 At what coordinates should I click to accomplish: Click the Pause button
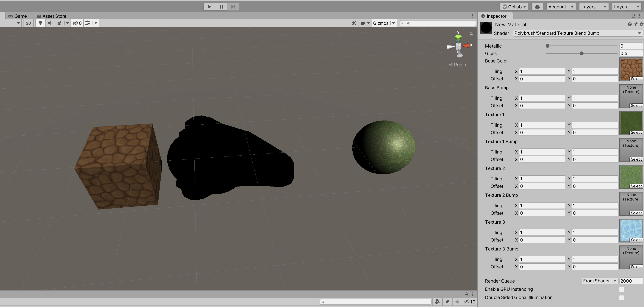[221, 7]
